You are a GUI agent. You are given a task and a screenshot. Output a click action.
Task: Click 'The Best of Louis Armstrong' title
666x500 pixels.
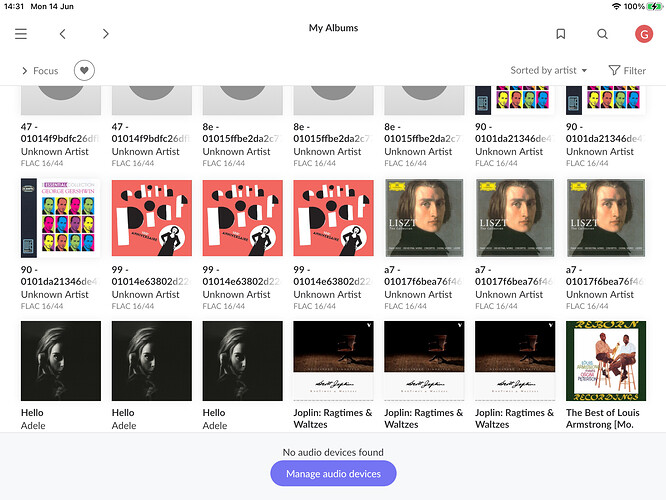[603, 418]
